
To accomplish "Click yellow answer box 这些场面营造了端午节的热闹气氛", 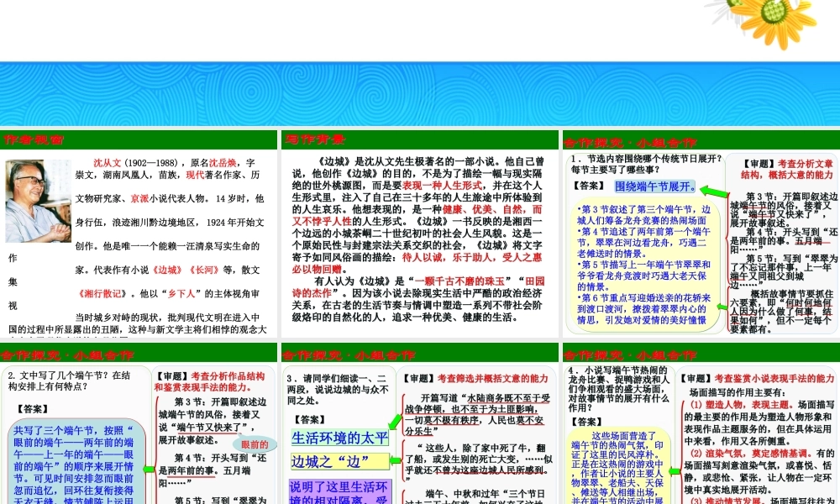I will coord(617,466).
